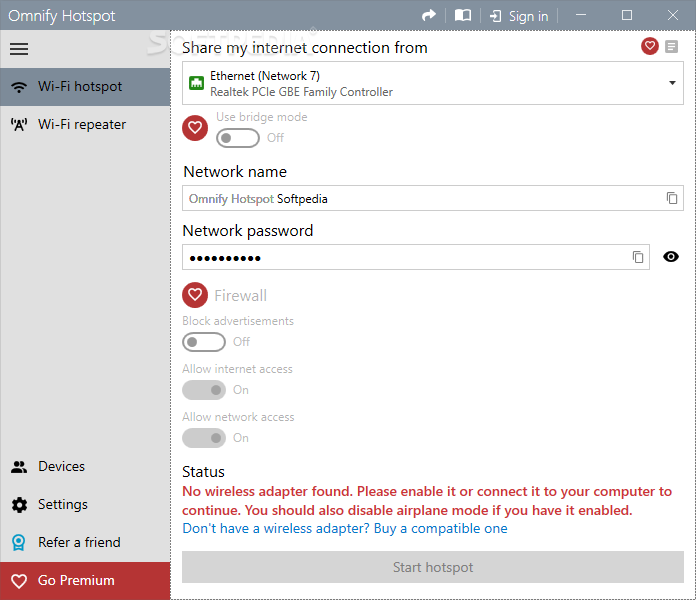This screenshot has width=696, height=600.
Task: Click the Devices people icon
Action: pos(19,467)
